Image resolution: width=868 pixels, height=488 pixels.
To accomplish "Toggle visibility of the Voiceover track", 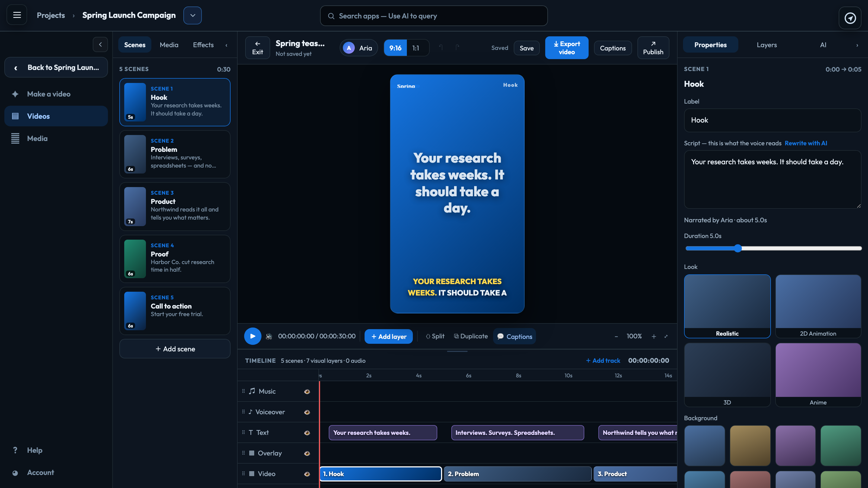I will pos(307,412).
